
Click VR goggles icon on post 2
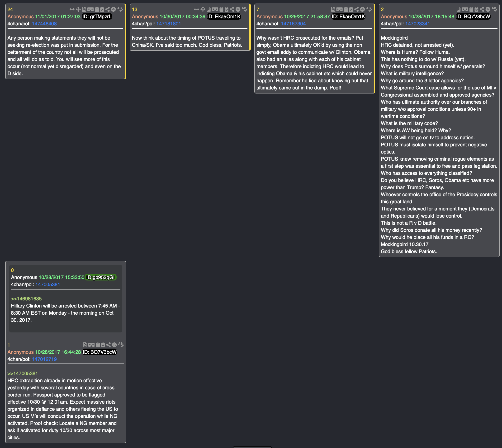[465, 9]
